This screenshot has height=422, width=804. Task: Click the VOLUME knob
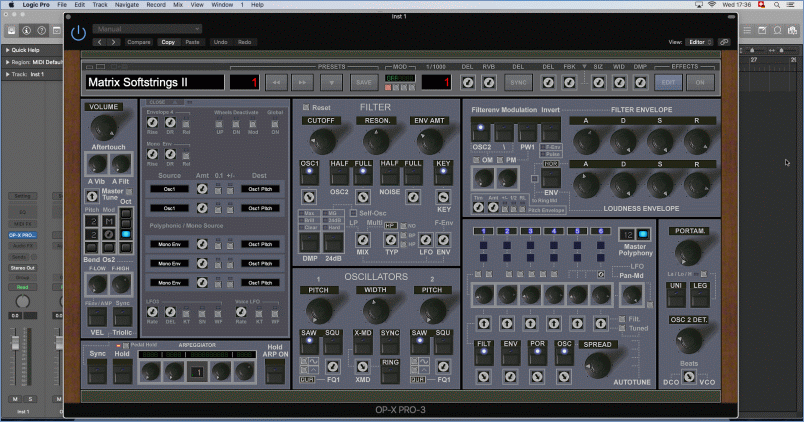click(x=104, y=127)
